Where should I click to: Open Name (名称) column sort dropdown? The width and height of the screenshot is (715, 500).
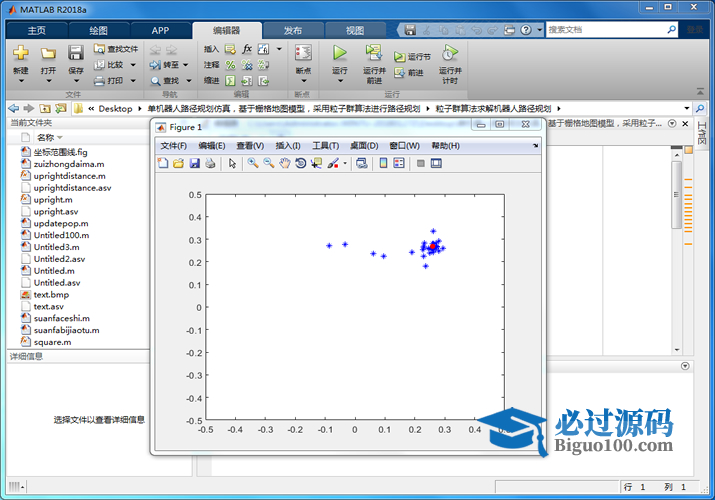click(x=60, y=138)
